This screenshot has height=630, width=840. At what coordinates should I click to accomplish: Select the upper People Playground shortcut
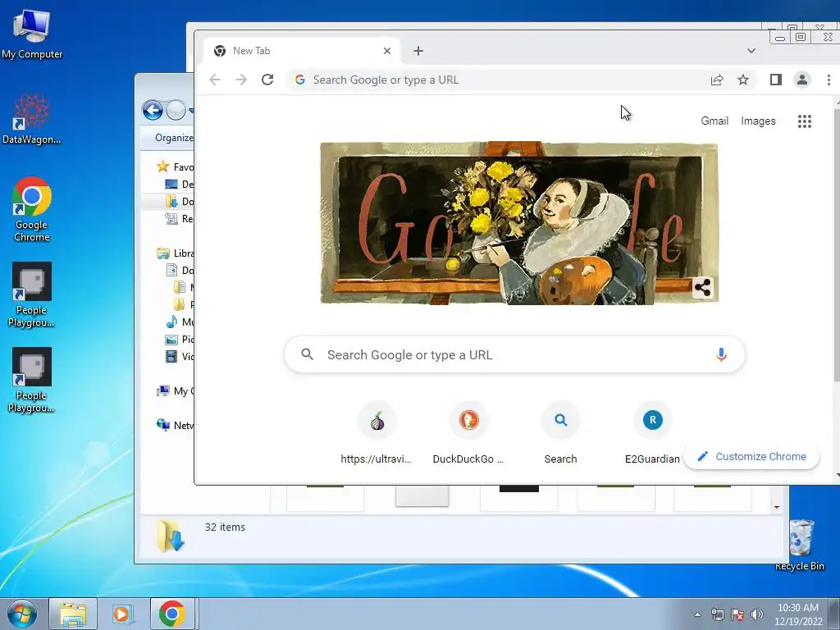(32, 294)
